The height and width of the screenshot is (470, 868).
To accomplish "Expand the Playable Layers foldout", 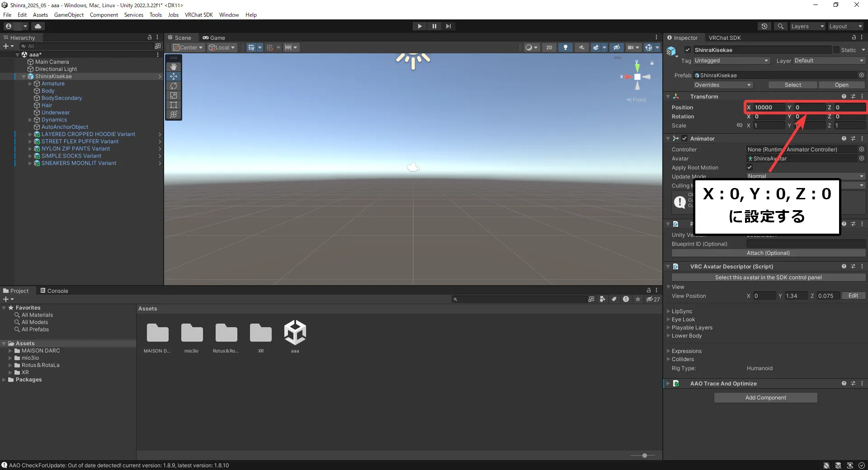I will click(668, 328).
